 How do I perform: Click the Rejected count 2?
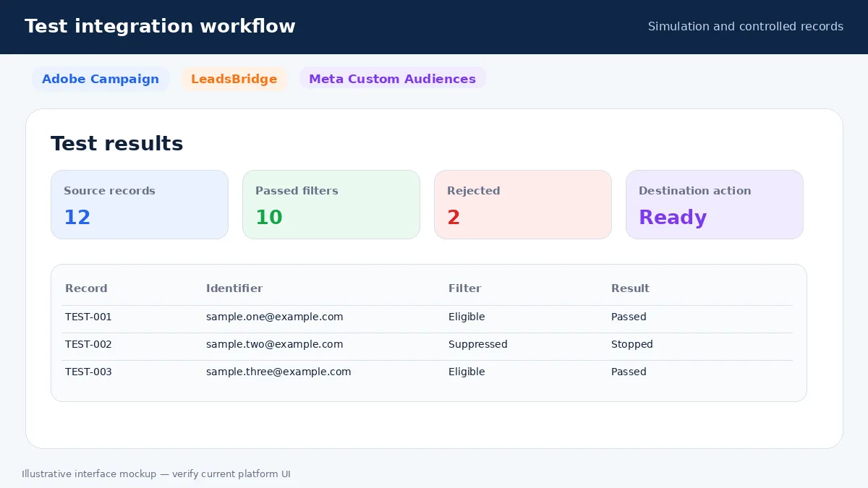(x=454, y=218)
